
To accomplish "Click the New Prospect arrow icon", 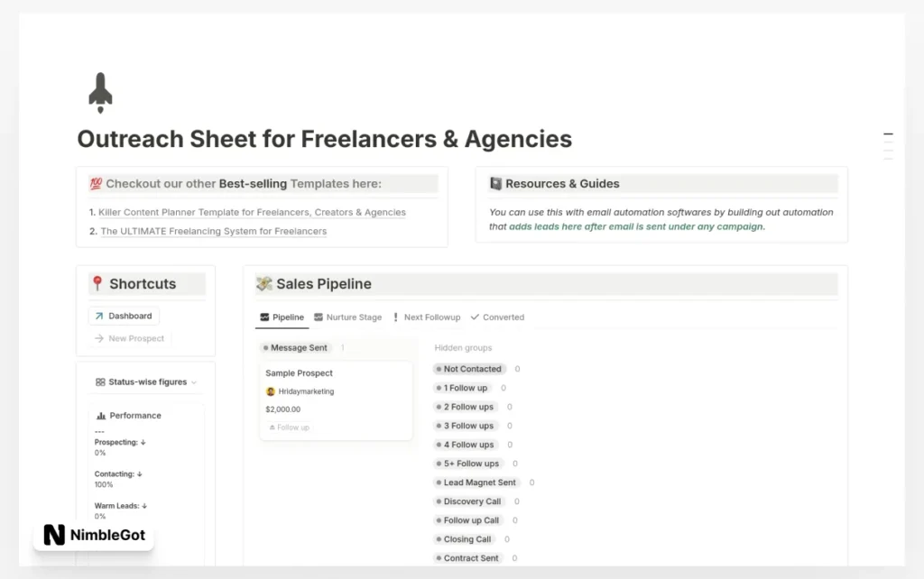I will 99,338.
